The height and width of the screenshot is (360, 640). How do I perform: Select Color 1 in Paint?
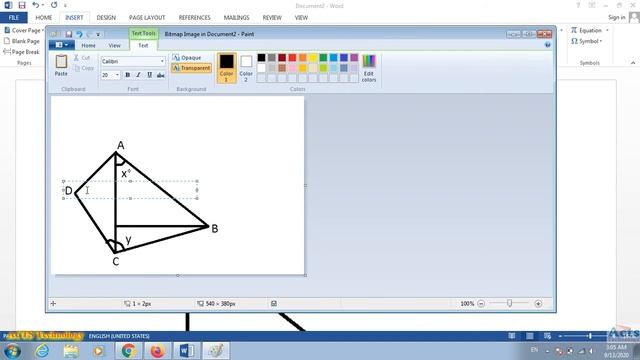227,68
